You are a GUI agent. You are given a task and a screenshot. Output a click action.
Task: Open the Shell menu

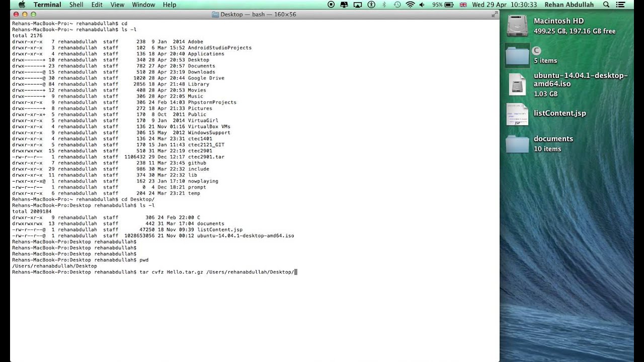[76, 5]
